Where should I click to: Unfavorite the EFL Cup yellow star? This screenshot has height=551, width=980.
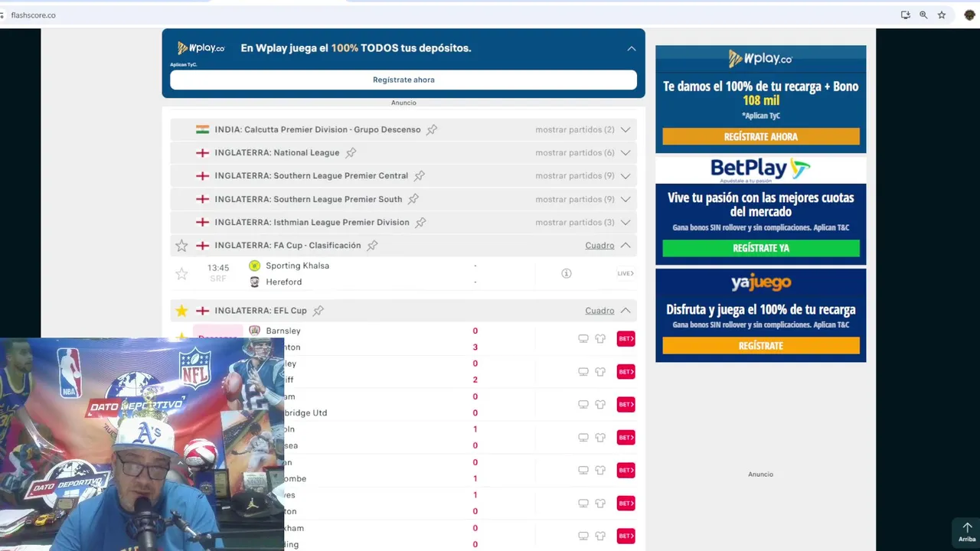pyautogui.click(x=181, y=311)
